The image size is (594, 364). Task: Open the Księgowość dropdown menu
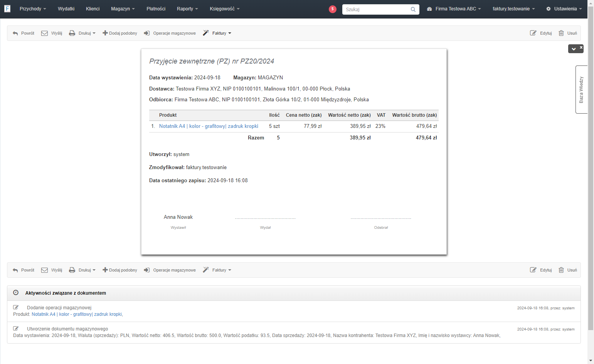[225, 9]
